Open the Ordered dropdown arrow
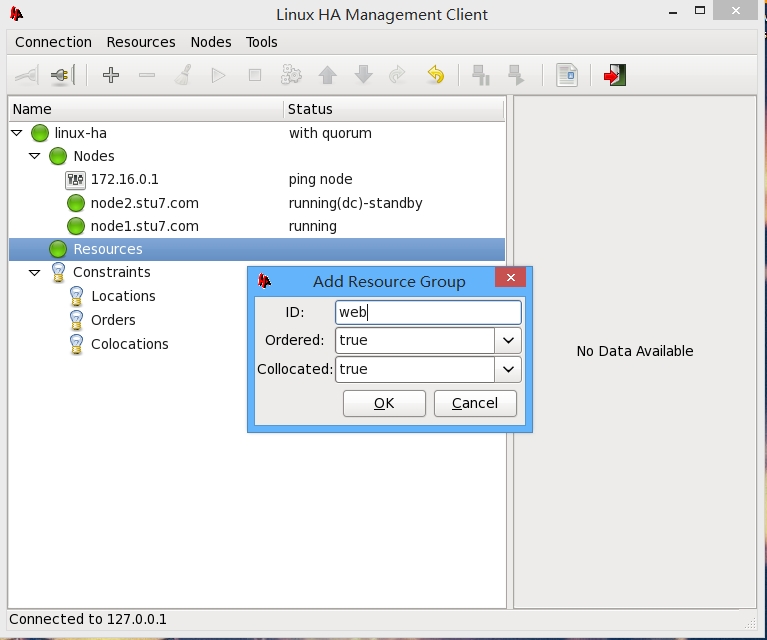767x640 pixels. pyautogui.click(x=508, y=341)
